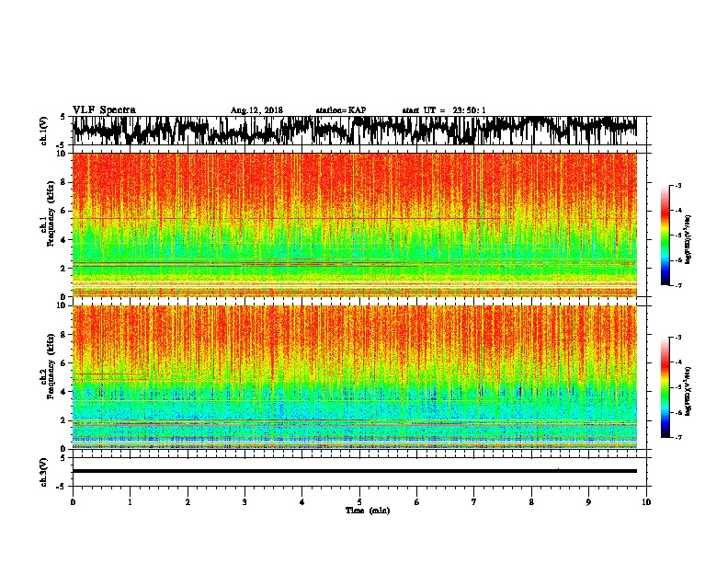Click the log(PSD) label beside ch.2 colorbar
The image size is (728, 563).
[688, 391]
